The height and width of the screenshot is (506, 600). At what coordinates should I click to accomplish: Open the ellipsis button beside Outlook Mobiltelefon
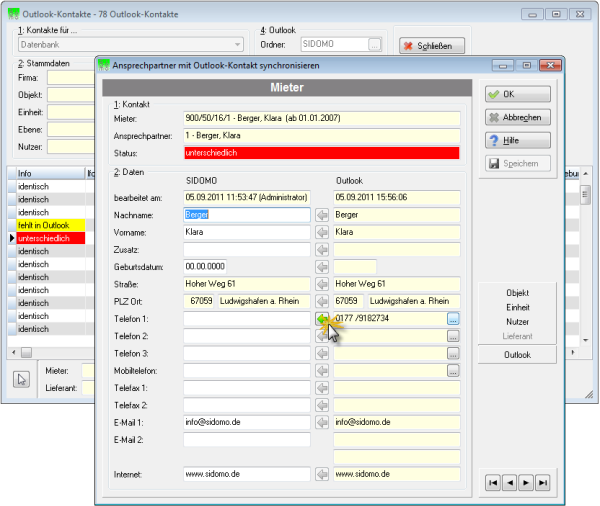(453, 371)
